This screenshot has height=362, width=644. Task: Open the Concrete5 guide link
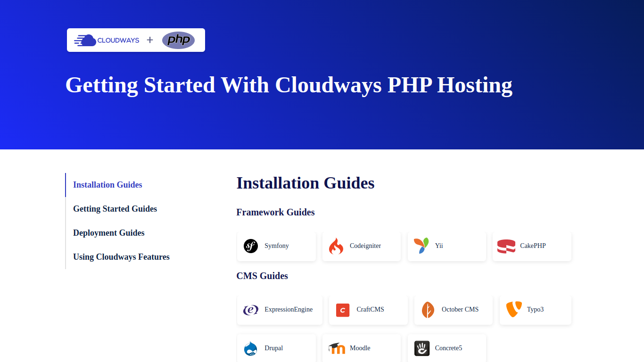pyautogui.click(x=447, y=348)
